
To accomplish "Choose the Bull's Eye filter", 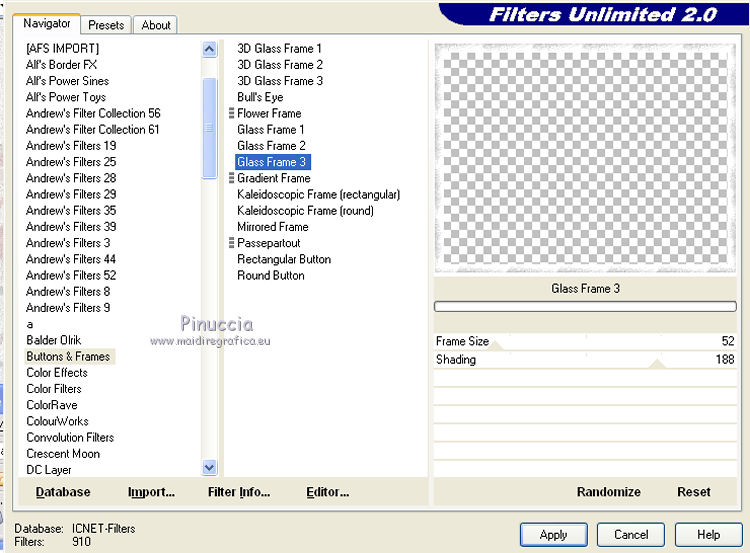I will tap(260, 97).
